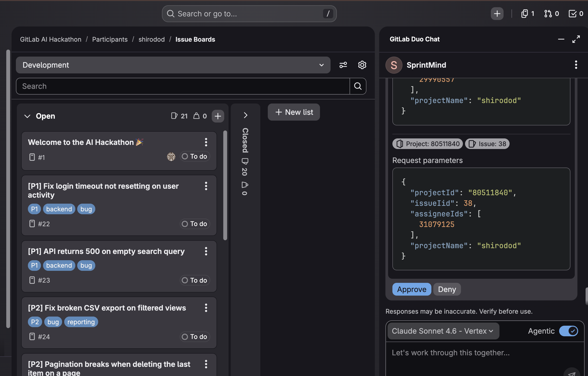Open board settings gear icon
Image resolution: width=588 pixels, height=376 pixels.
[x=362, y=65]
